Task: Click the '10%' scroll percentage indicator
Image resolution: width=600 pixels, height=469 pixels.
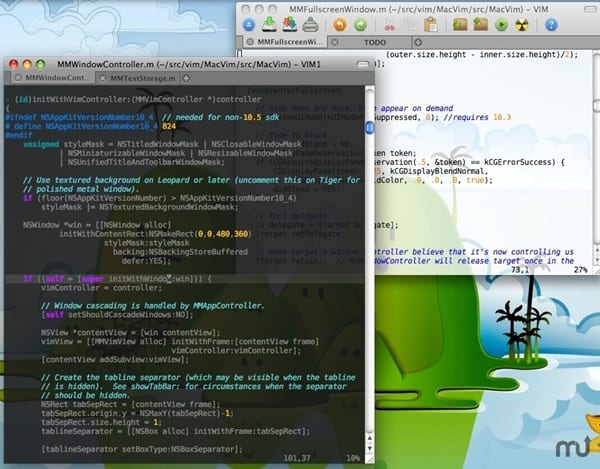Action: (353, 458)
